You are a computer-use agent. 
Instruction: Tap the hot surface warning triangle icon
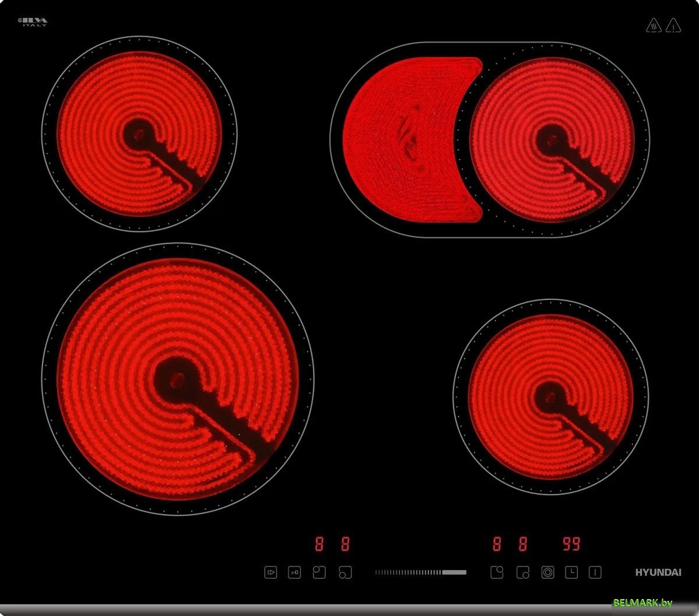[x=653, y=25]
